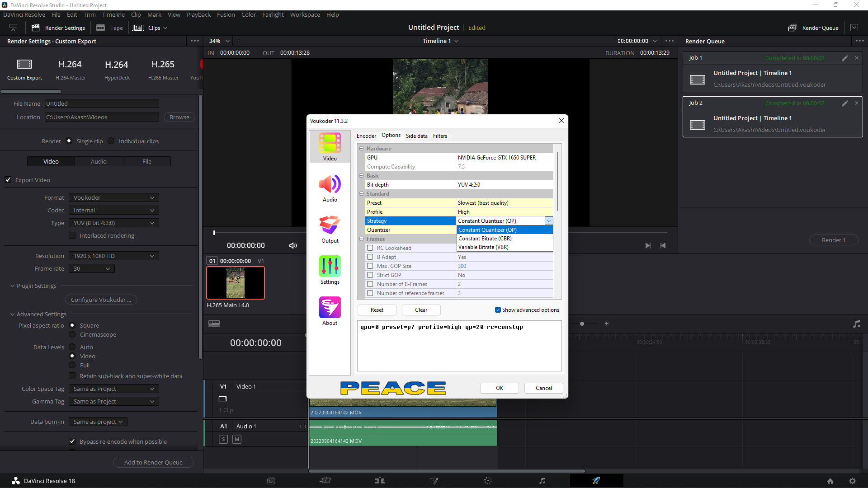Screen dimensions: 868x488
Task: Click Browse for export location
Action: coord(179,117)
